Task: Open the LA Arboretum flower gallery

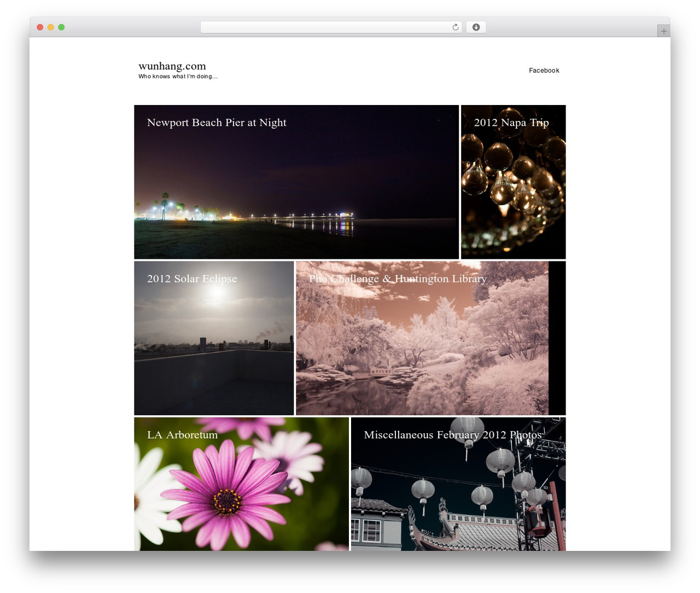Action: [241, 484]
